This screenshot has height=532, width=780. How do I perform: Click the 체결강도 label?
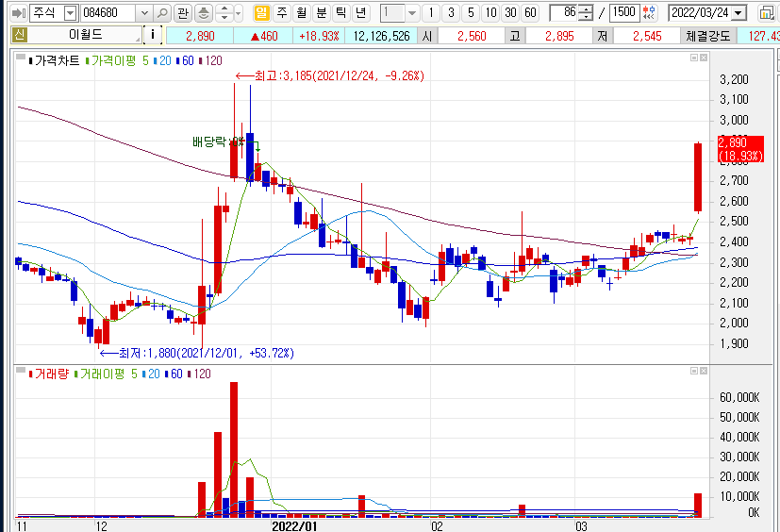[708, 37]
